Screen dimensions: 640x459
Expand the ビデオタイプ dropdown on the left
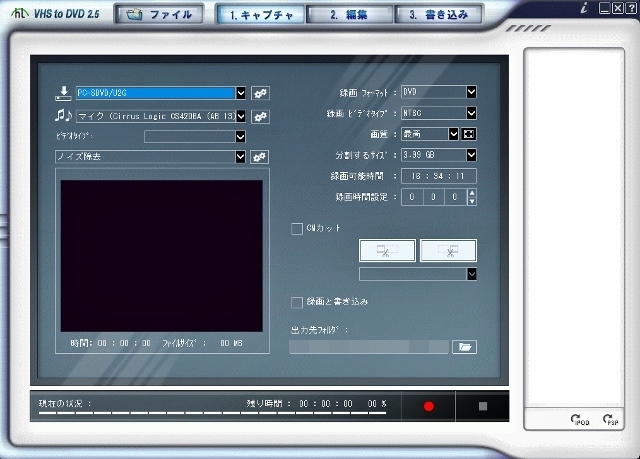[x=240, y=137]
